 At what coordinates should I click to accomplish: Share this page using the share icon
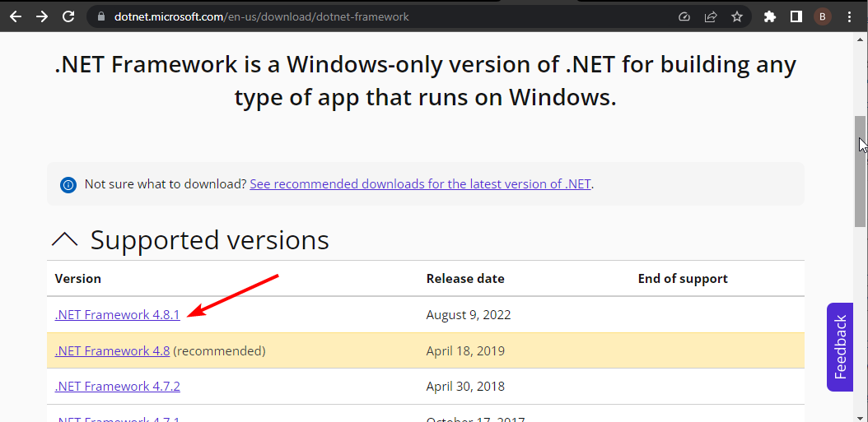(x=710, y=16)
